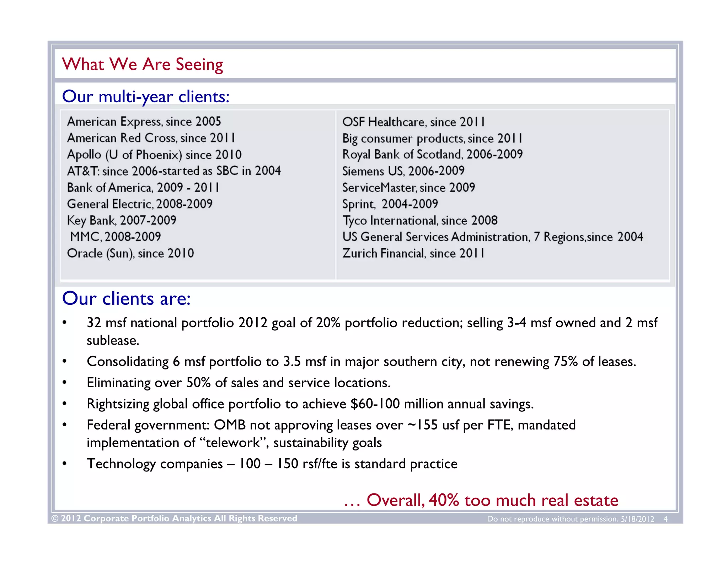Click 'Our multi-year clients:' heading
728x562 pixels.
pos(146,97)
